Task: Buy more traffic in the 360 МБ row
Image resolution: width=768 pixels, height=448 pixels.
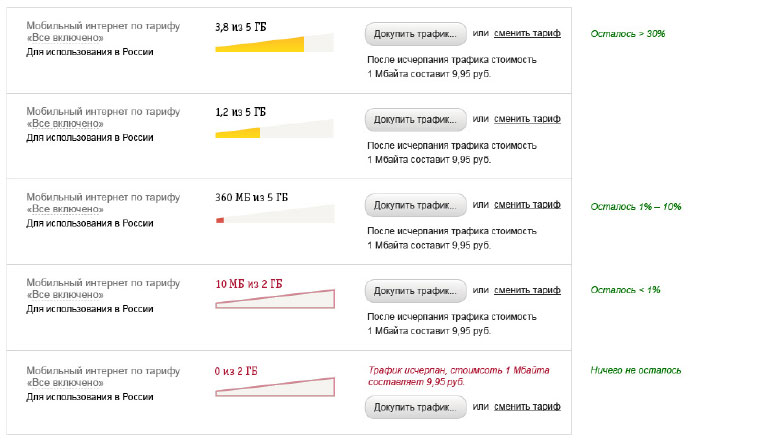Action: click(415, 205)
